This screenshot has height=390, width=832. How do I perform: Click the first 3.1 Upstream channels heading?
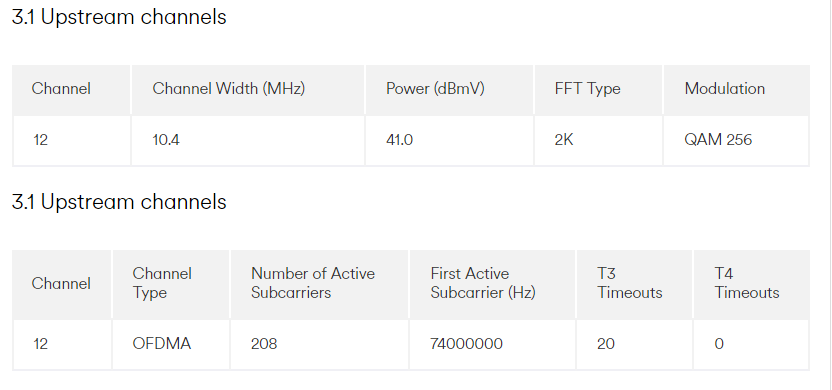119,17
